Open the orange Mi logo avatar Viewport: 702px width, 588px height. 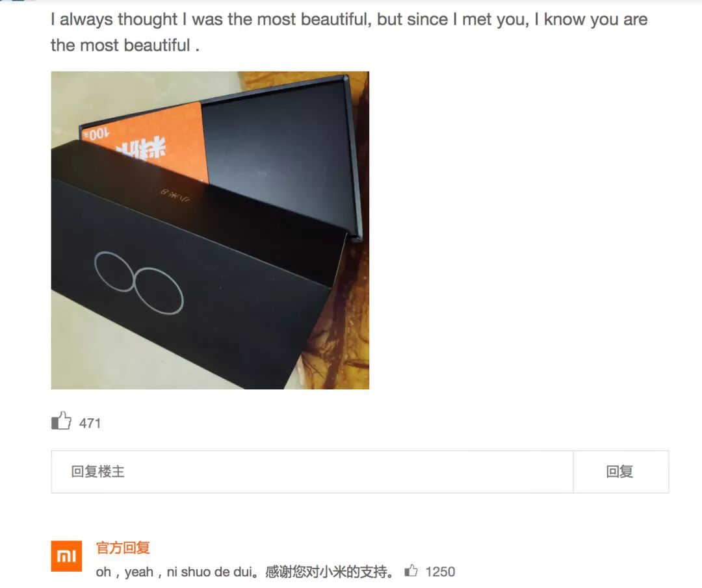pyautogui.click(x=66, y=556)
